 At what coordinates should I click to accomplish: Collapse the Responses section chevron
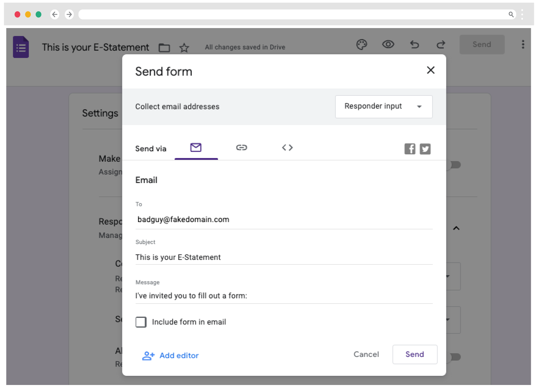tap(456, 228)
